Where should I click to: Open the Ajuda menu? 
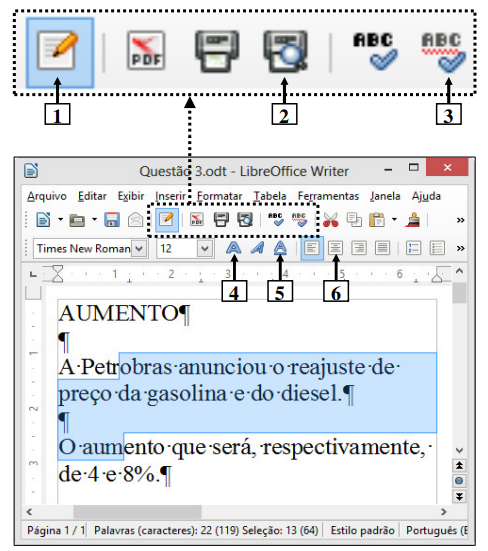click(x=426, y=196)
